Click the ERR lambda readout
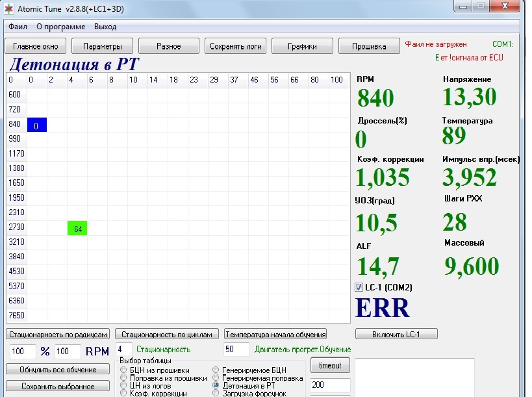 coord(383,308)
